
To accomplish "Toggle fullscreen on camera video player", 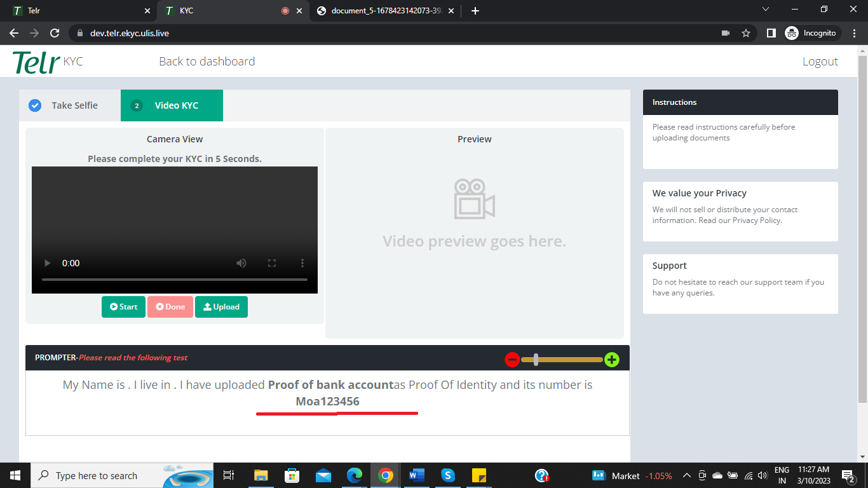I will [x=272, y=263].
